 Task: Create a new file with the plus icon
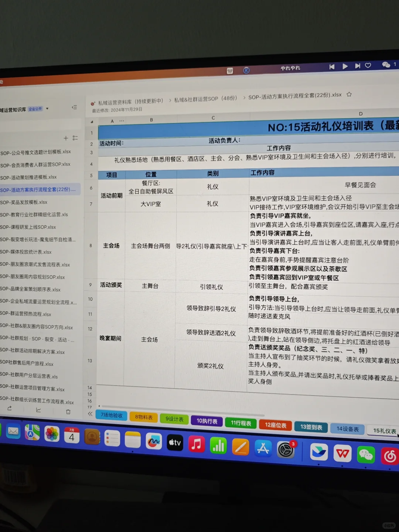pyautogui.click(x=66, y=138)
